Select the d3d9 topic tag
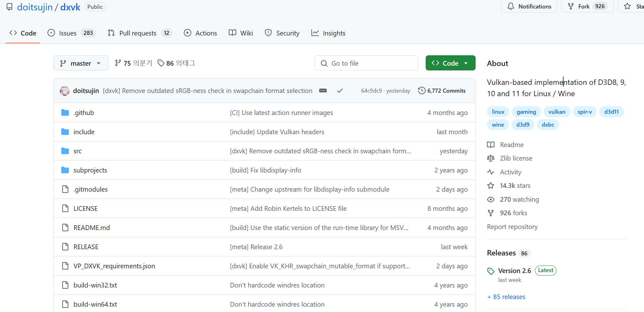Screen dimensions: 644x312 (523, 125)
